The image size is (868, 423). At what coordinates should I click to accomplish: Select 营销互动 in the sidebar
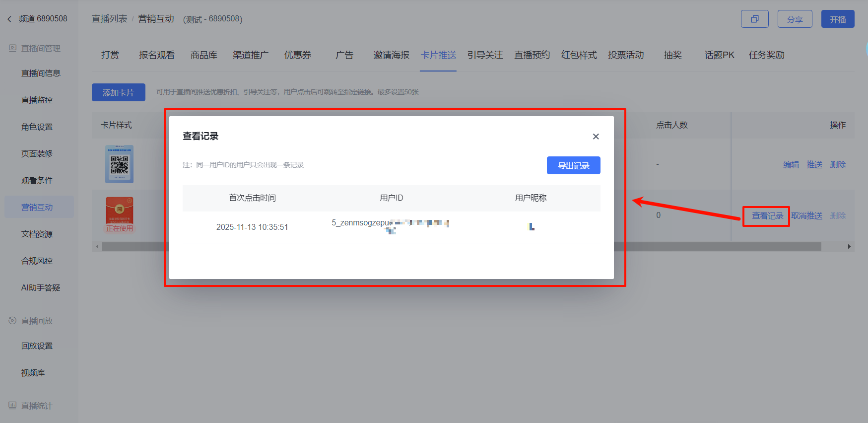pos(39,207)
